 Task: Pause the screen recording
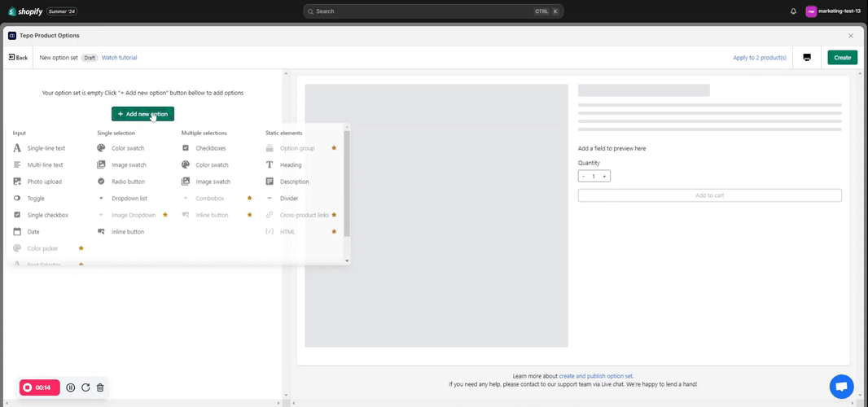coord(71,387)
